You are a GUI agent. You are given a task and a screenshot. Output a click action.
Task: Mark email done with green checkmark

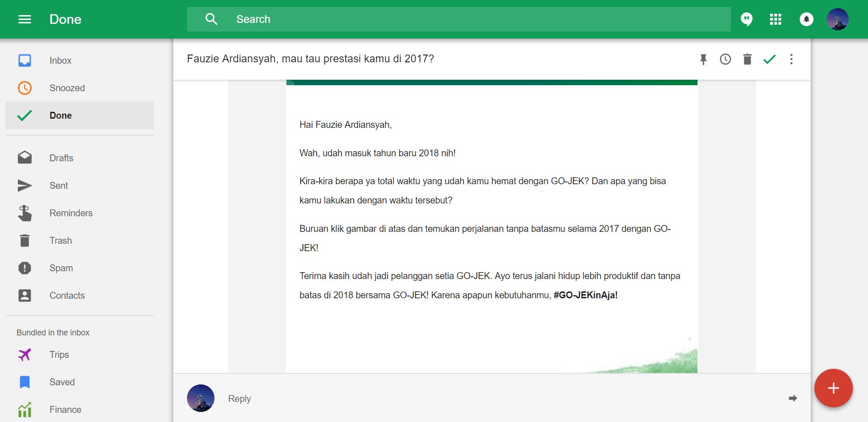pyautogui.click(x=769, y=59)
